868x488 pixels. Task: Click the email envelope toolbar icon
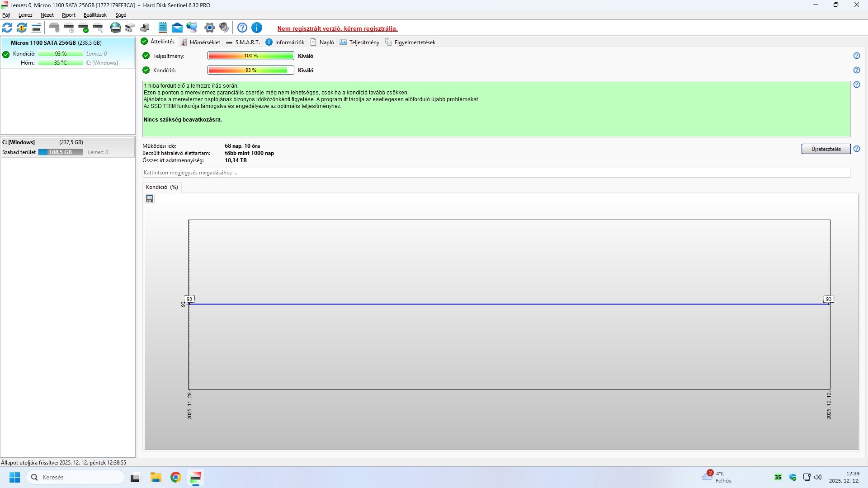pos(177,28)
